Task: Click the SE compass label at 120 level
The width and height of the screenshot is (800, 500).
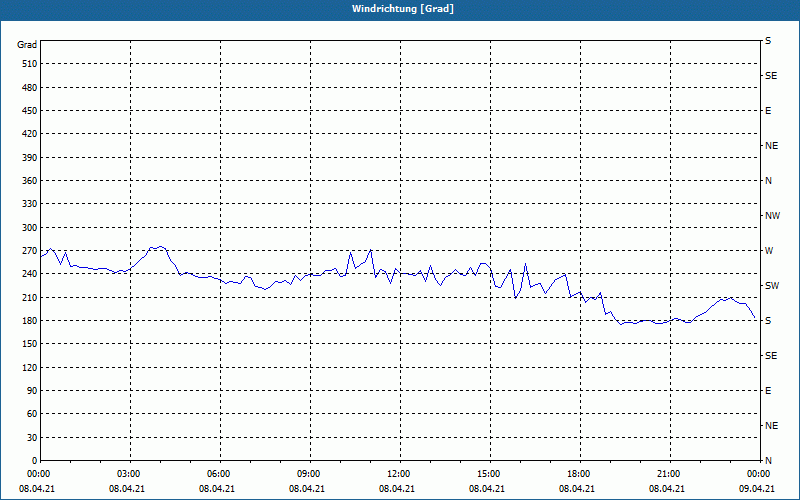Action: [771, 356]
